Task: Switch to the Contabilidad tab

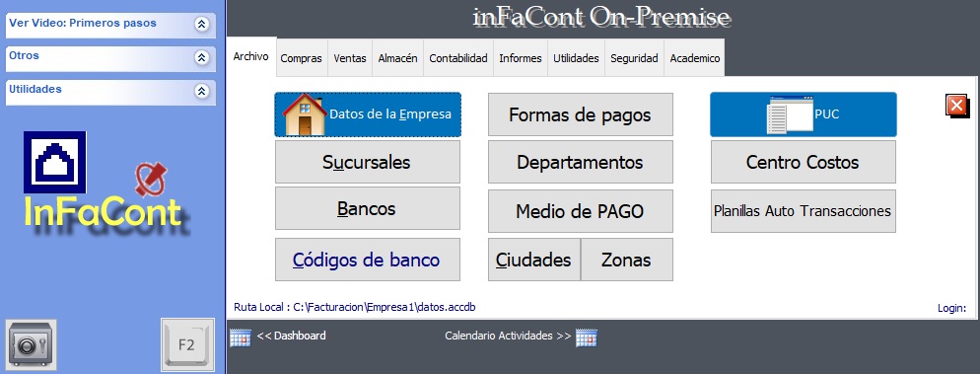Action: (x=458, y=58)
